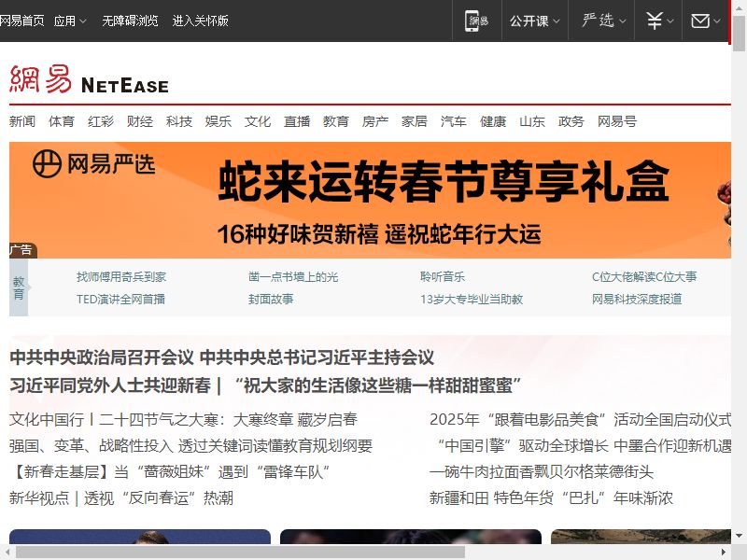The width and height of the screenshot is (747, 560).
Task: Open 13岁大专毕业当助教 link
Action: tap(472, 299)
